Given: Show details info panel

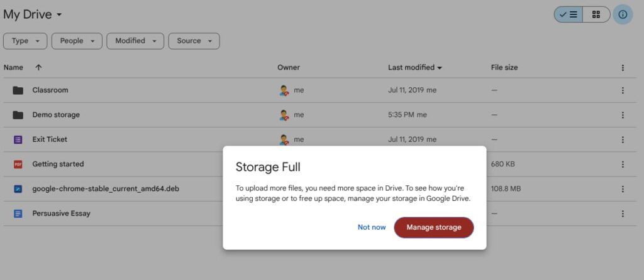Looking at the screenshot, I should (623, 15).
